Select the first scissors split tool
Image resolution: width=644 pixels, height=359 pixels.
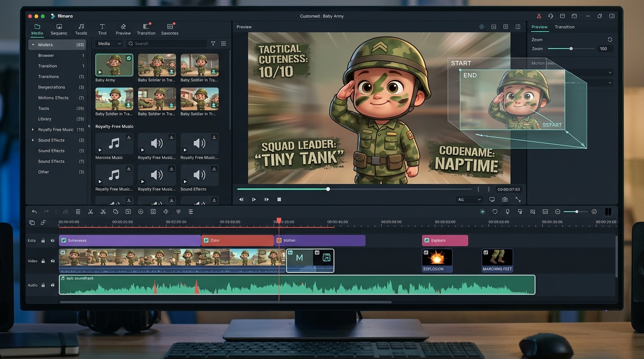coord(91,212)
